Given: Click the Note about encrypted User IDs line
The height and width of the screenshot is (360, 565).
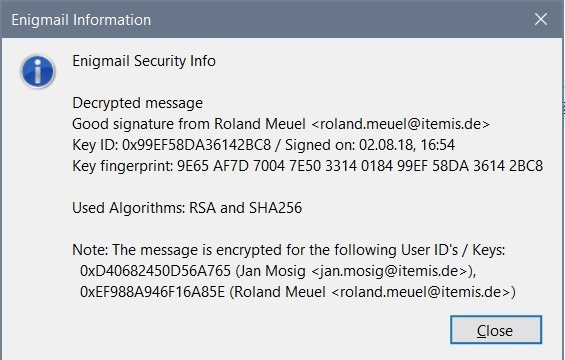Looking at the screenshot, I should 289,250.
